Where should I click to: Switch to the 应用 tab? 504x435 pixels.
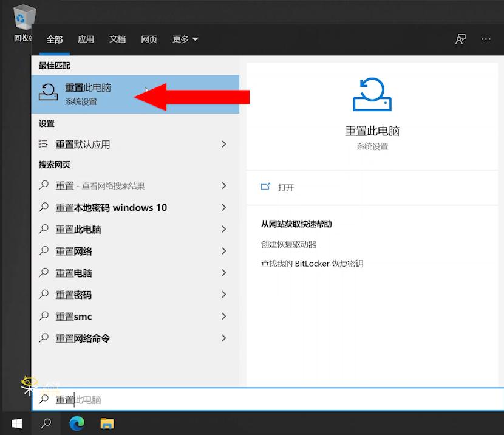[86, 39]
